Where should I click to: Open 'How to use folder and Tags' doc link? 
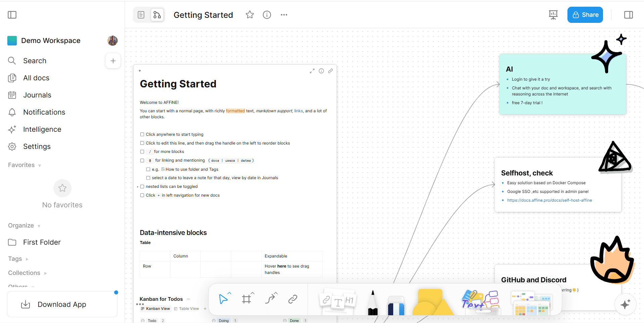point(190,169)
